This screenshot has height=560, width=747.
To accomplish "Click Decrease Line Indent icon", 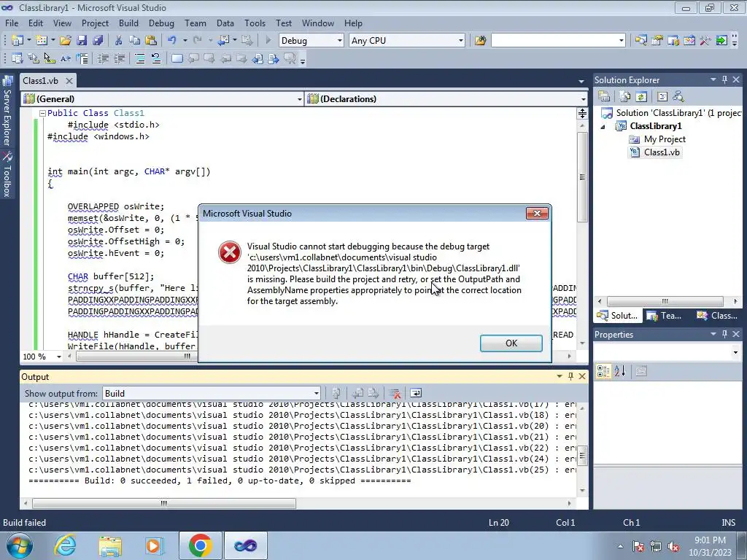I will (x=103, y=58).
